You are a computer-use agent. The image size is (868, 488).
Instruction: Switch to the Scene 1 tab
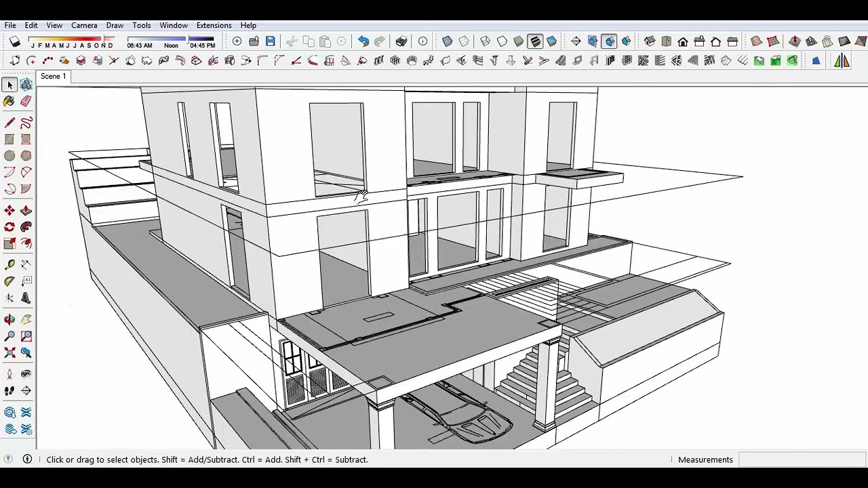[x=54, y=76]
